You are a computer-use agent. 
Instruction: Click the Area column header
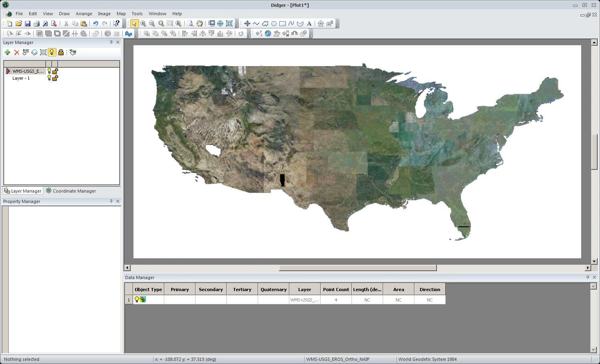pos(398,290)
